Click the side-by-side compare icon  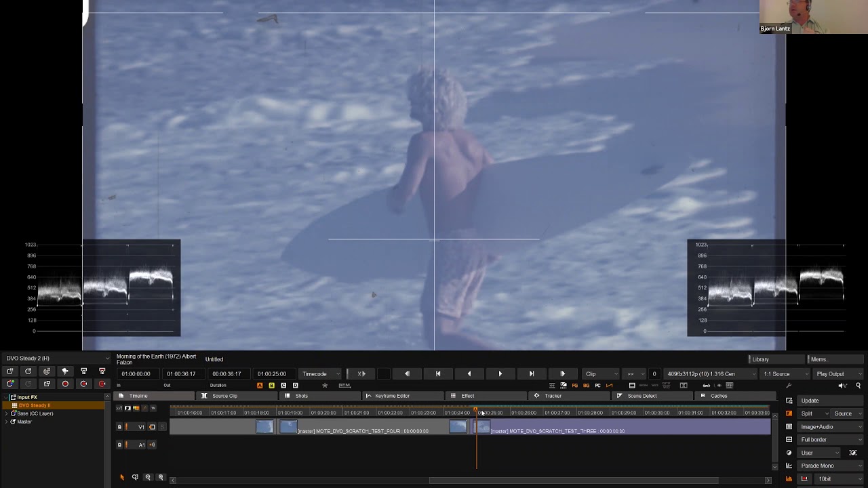click(x=684, y=386)
